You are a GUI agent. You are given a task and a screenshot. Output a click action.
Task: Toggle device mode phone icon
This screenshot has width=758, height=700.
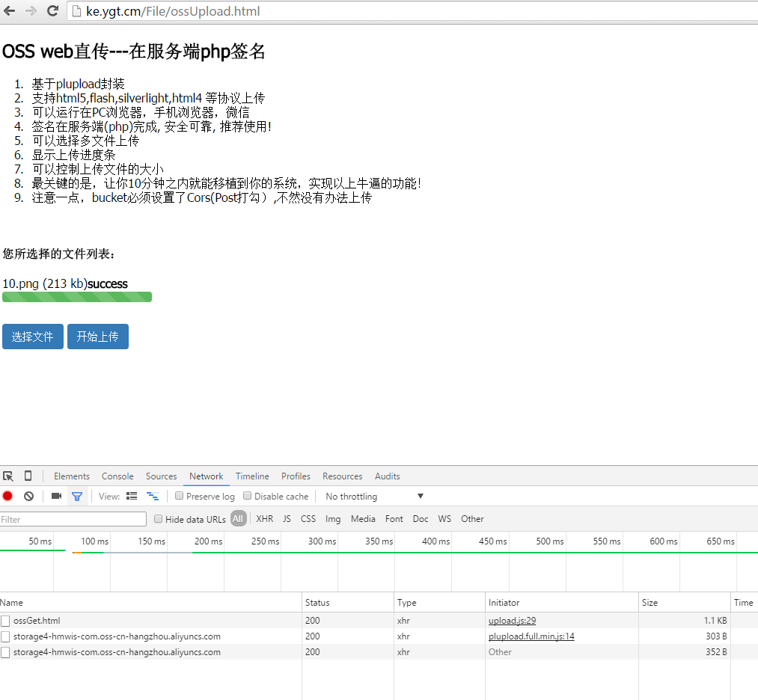pos(28,476)
